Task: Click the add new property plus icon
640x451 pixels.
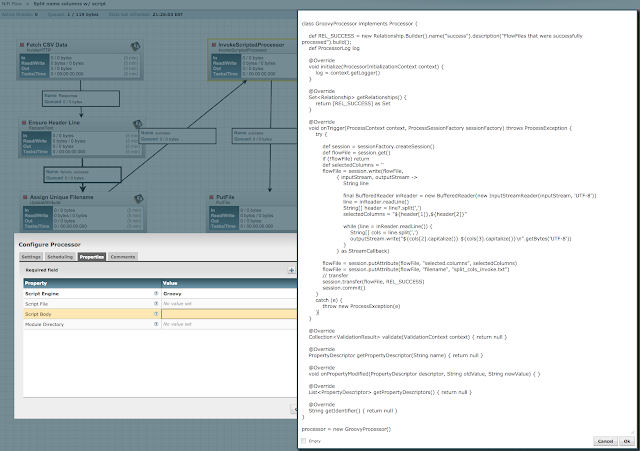Action: pos(291,270)
